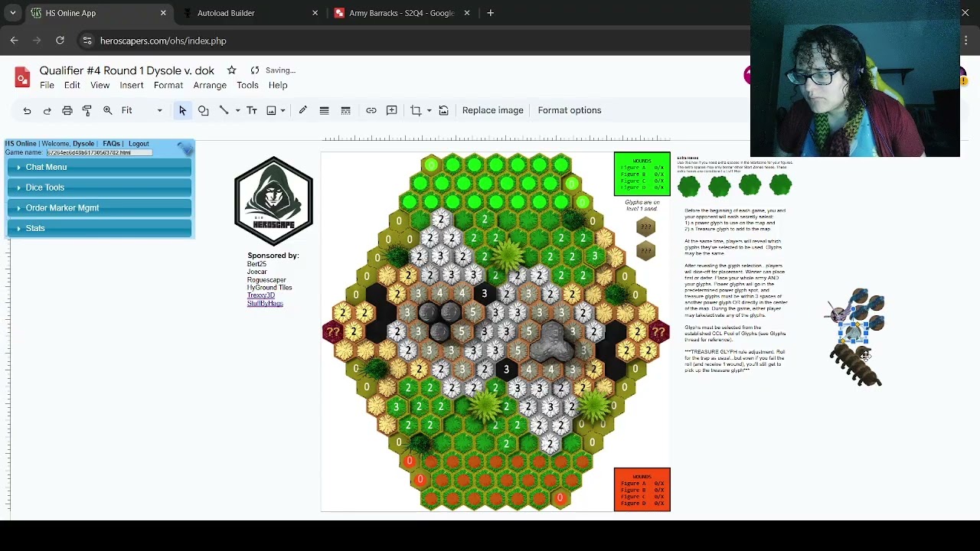Print the drawing with the printer icon

pyautogui.click(x=67, y=110)
